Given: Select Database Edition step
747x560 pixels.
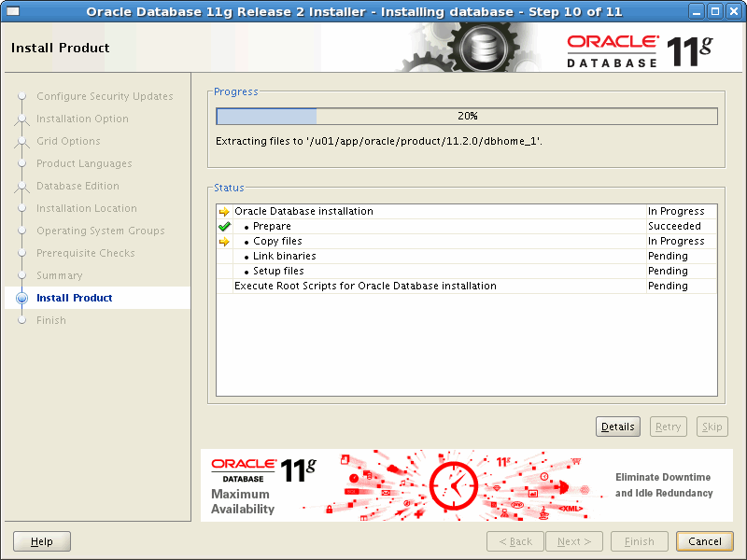Looking at the screenshot, I should [78, 186].
